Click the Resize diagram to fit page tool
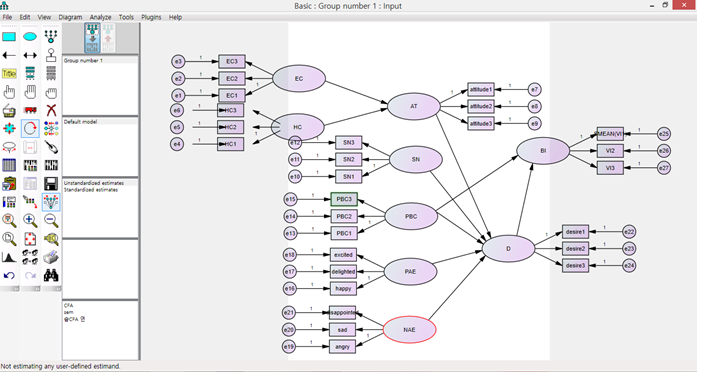The height and width of the screenshot is (372, 702). [30, 239]
